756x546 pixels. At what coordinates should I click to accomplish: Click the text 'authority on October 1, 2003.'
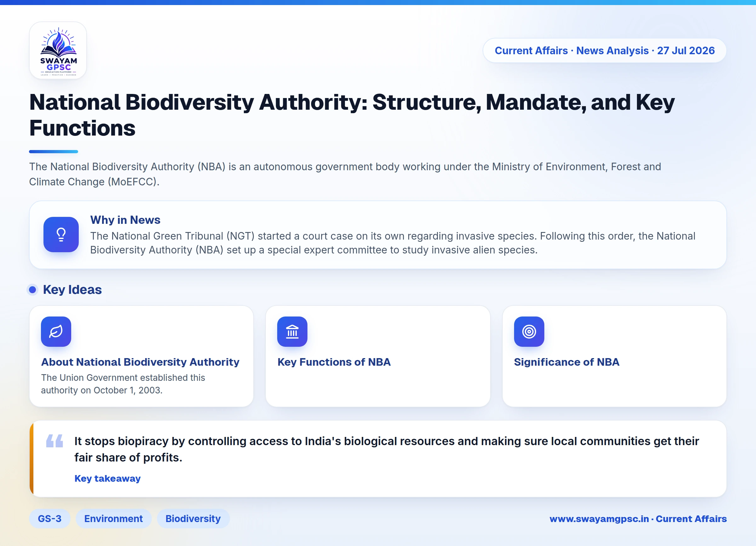point(102,390)
